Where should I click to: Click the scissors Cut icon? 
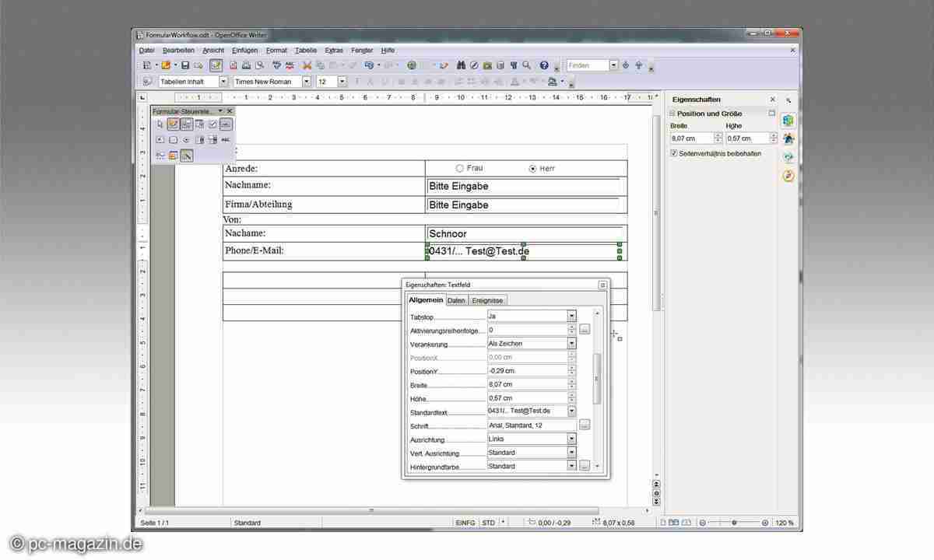click(x=307, y=65)
